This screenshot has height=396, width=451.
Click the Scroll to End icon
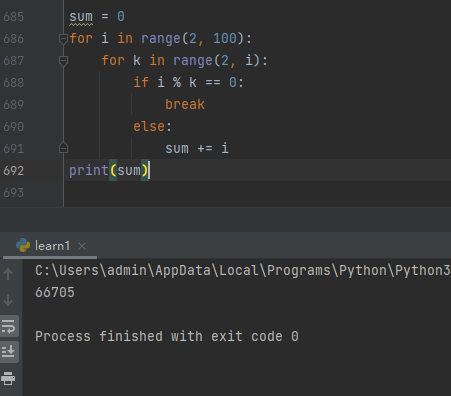(x=9, y=352)
